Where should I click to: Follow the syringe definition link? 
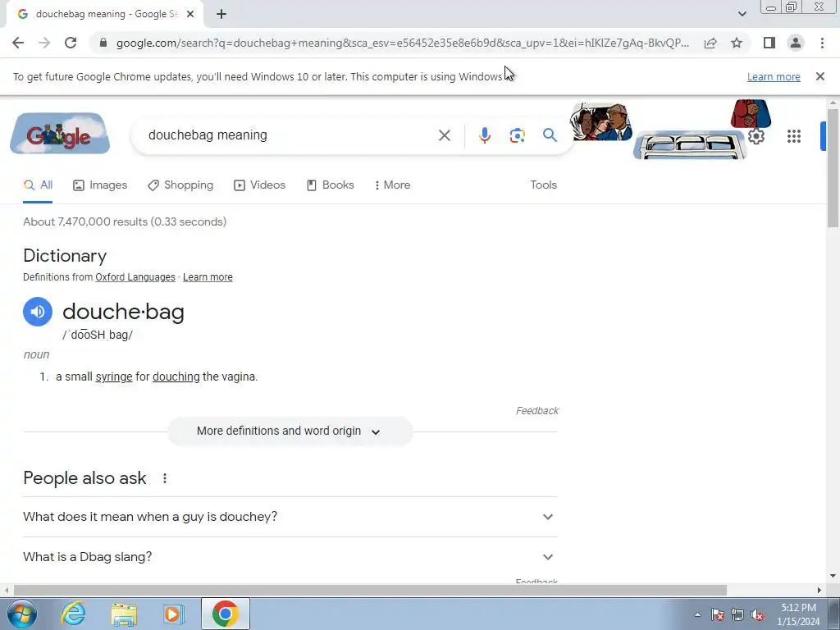coord(113,377)
